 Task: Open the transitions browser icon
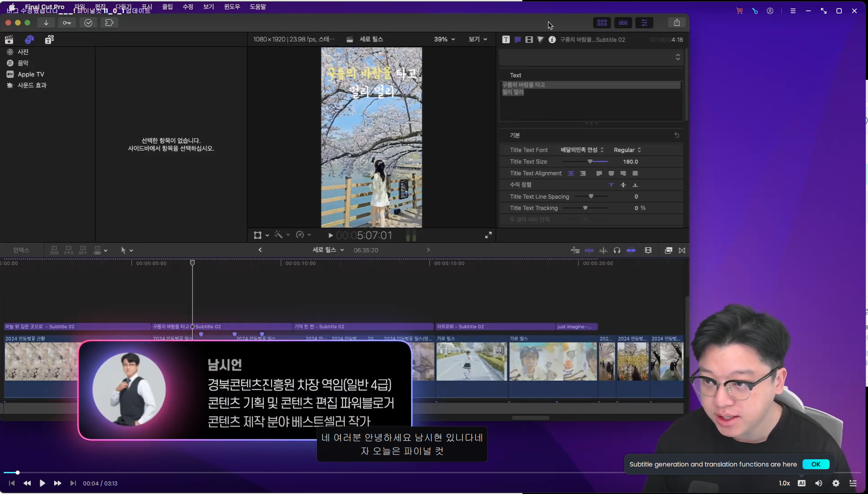pyautogui.click(x=682, y=250)
